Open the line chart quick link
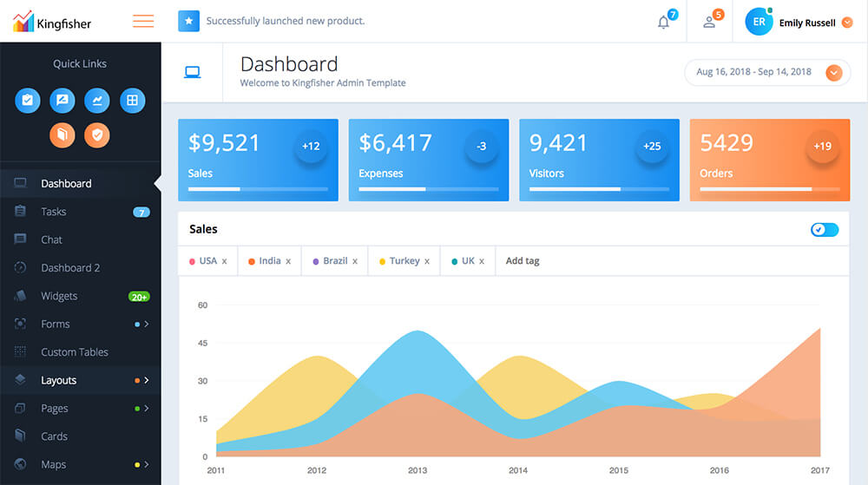Image resolution: width=868 pixels, height=485 pixels. click(97, 101)
